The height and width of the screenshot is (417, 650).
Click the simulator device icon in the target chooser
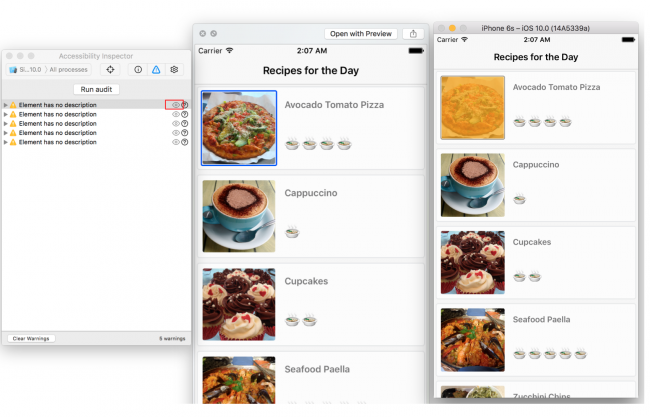[13, 70]
